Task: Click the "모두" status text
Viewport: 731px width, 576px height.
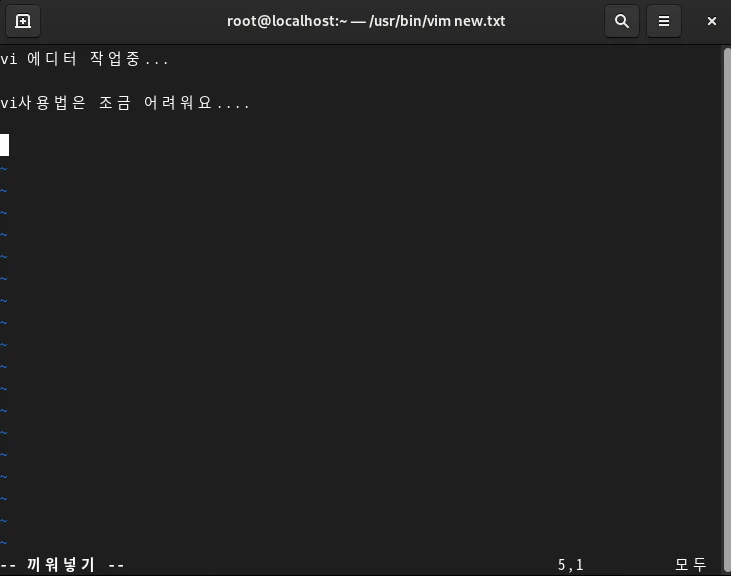Action: click(690, 565)
